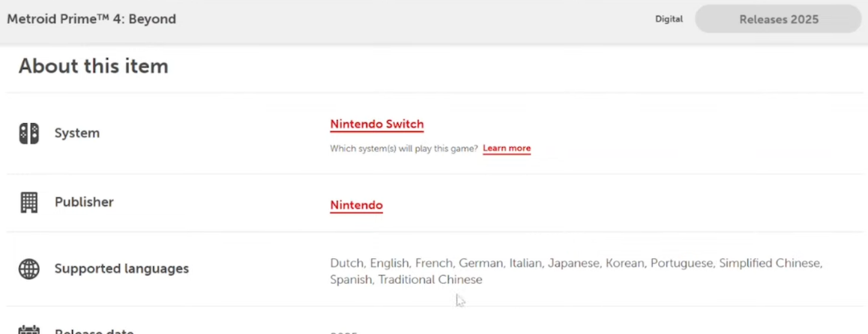Click 'Simplified Chinese' in the languages list

click(x=770, y=263)
